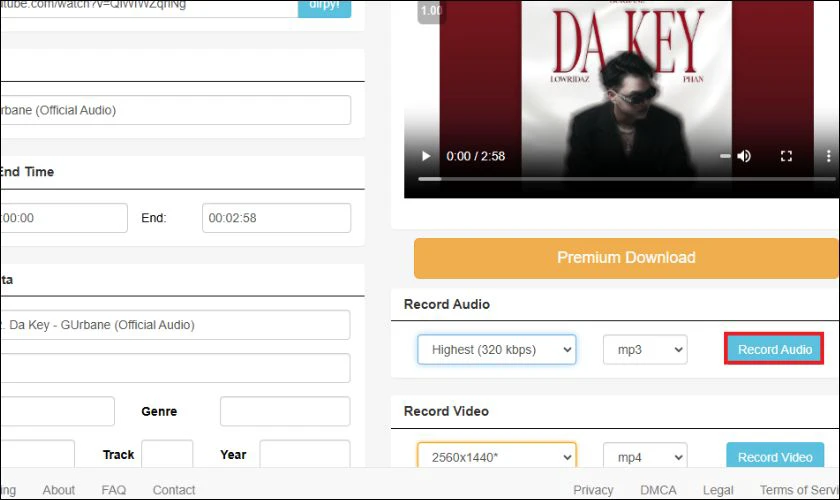The image size is (840, 500).
Task: Adjust the video volume slider
Action: (725, 156)
